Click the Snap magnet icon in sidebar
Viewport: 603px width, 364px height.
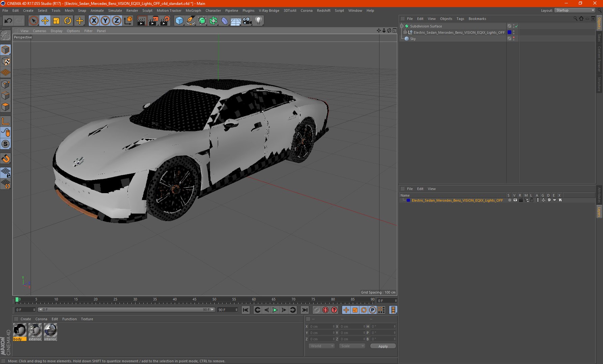click(x=6, y=158)
